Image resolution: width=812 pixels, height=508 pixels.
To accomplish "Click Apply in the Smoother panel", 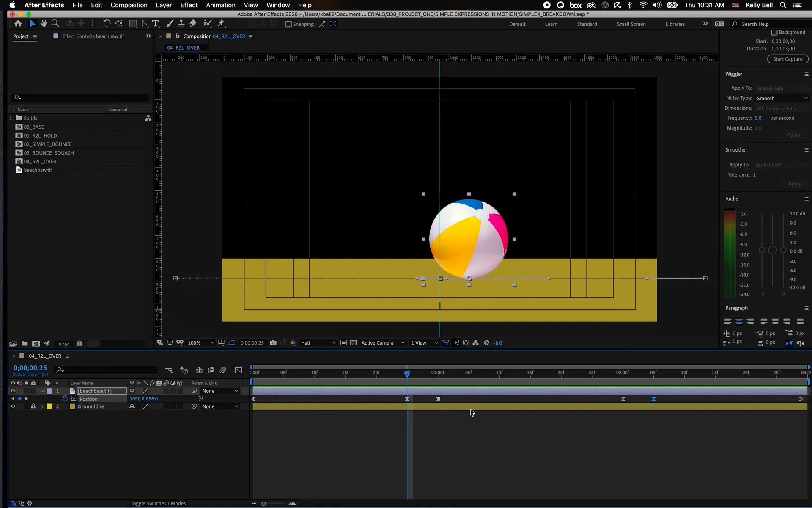I will 794,184.
